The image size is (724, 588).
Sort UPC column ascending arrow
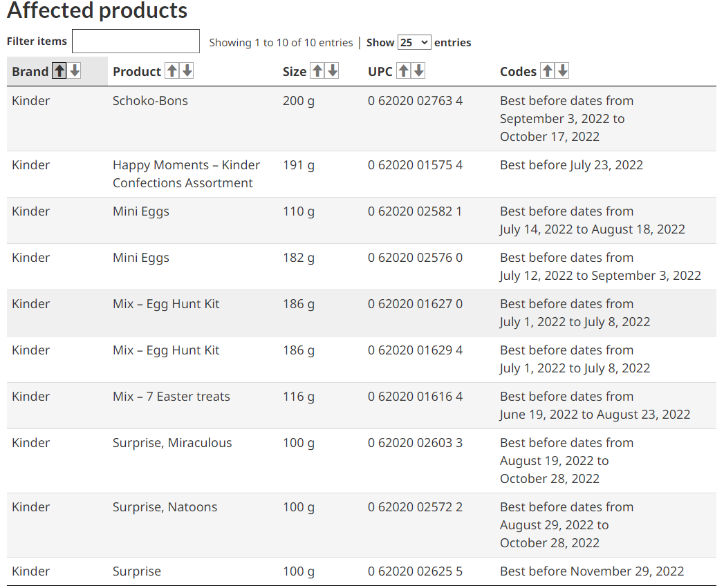pyautogui.click(x=404, y=71)
